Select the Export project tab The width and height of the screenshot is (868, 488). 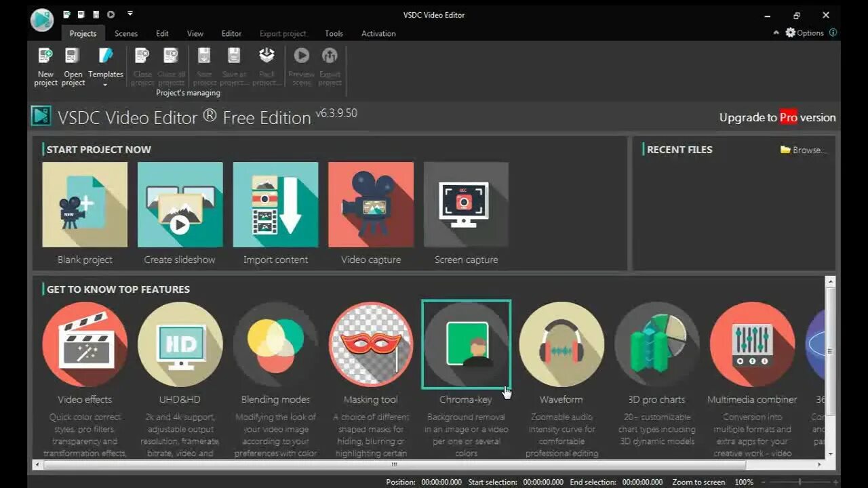coord(283,33)
